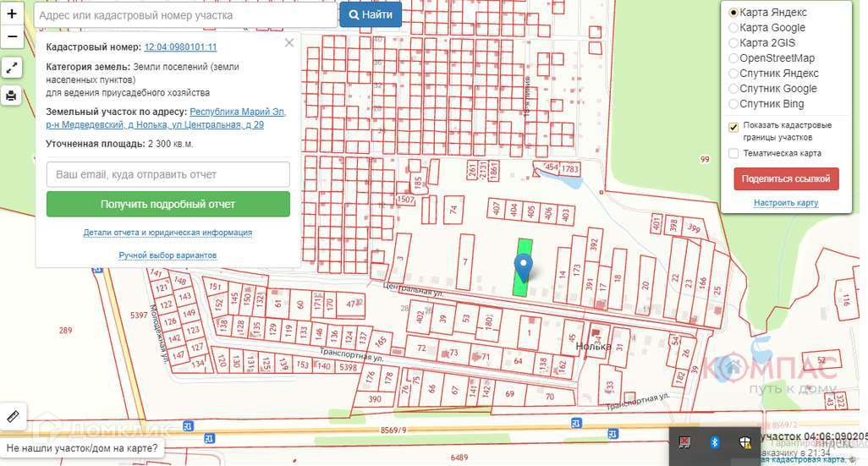Open the parcel address link
This screenshot has width=868, height=466.
(166, 118)
